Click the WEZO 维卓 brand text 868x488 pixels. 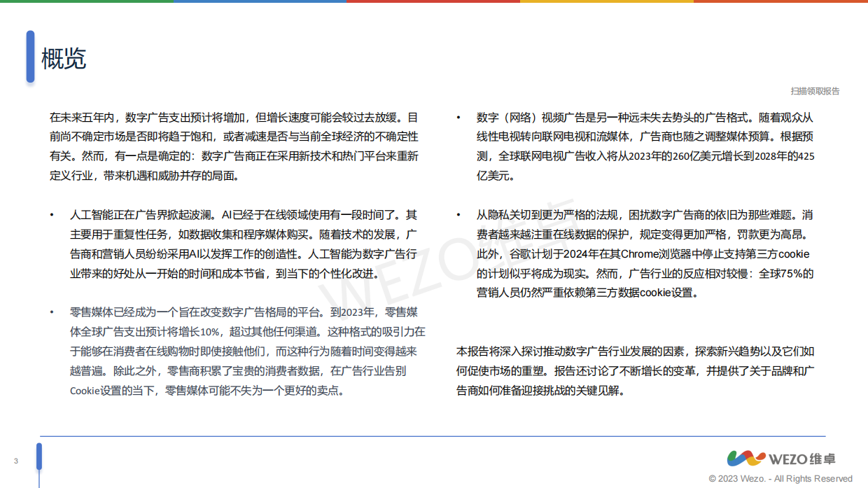[x=803, y=459]
